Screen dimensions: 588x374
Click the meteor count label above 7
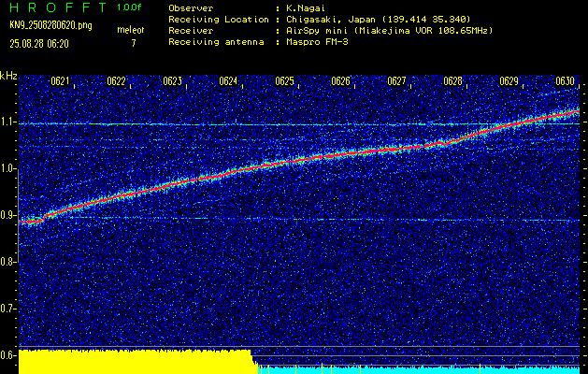coord(131,30)
